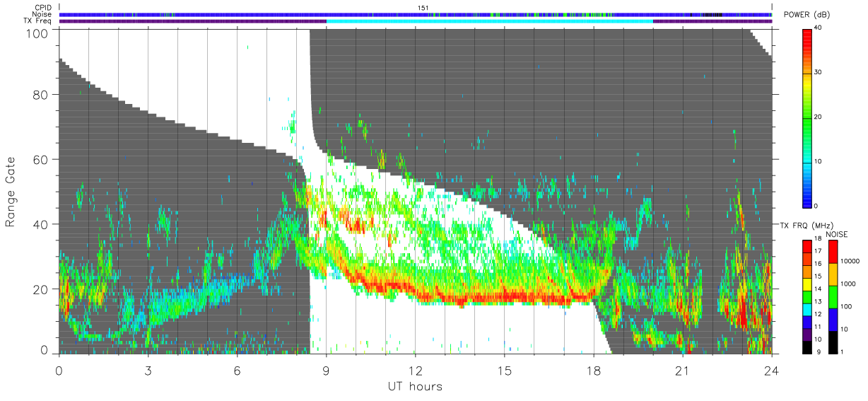The image size is (868, 401).
Task: Click the cyan TX Freq bar segment
Action: [489, 21]
